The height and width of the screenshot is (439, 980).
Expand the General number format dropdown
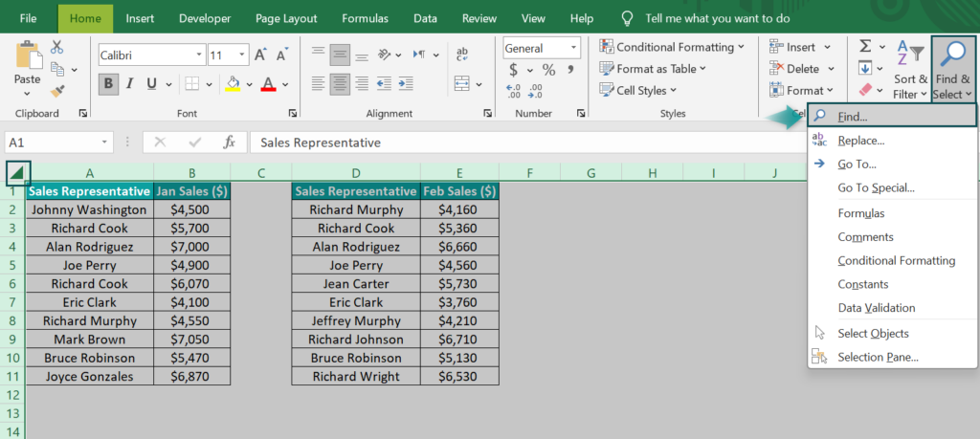pos(542,48)
